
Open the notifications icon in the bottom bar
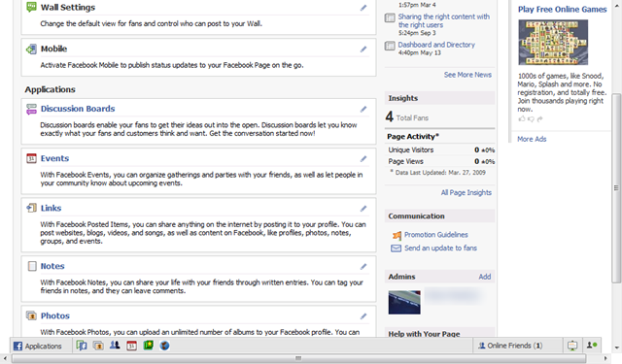coord(572,346)
